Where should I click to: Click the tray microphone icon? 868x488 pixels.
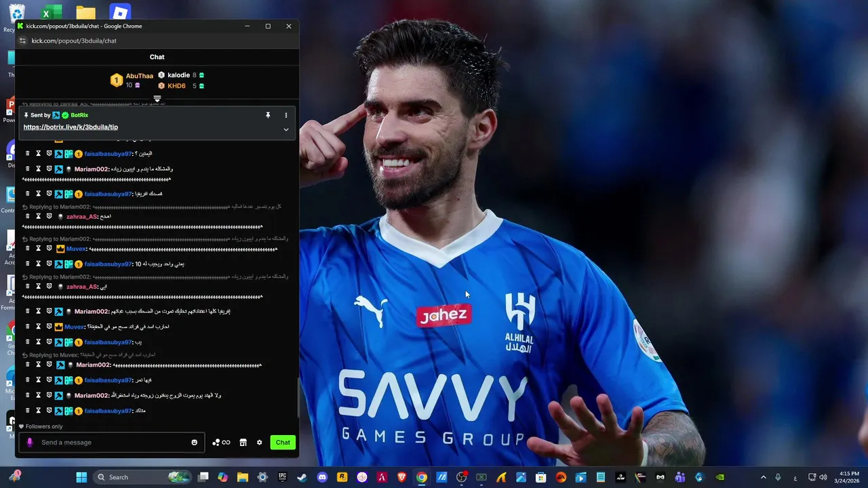(778, 477)
